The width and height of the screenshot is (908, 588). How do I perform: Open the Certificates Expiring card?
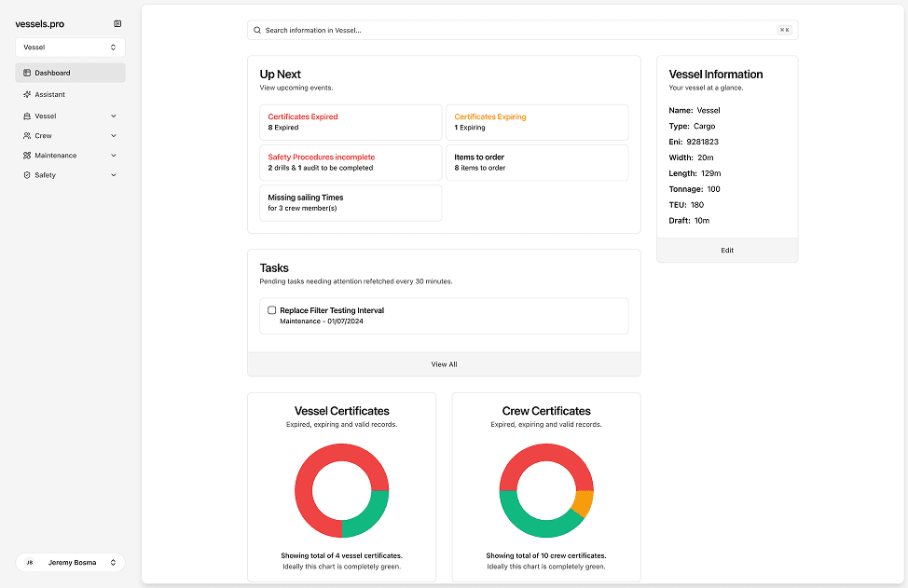[537, 122]
